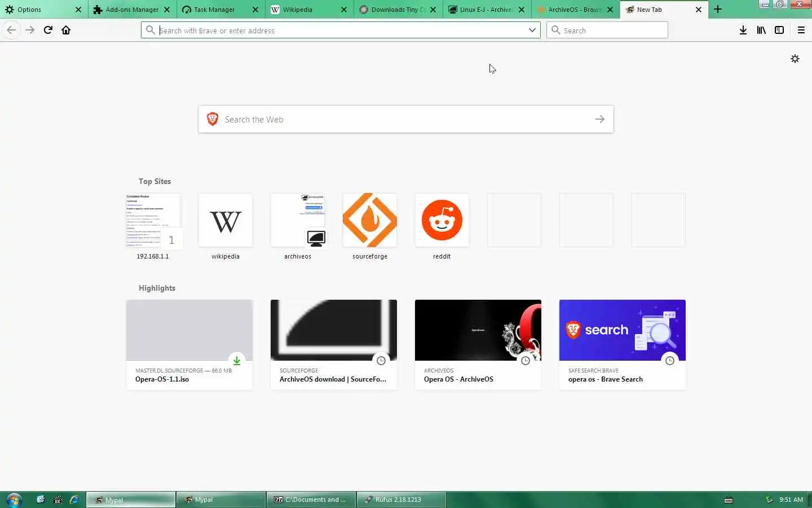Screen dimensions: 812x508
Task: Toggle the sidebar view icon
Action: pos(779,30)
